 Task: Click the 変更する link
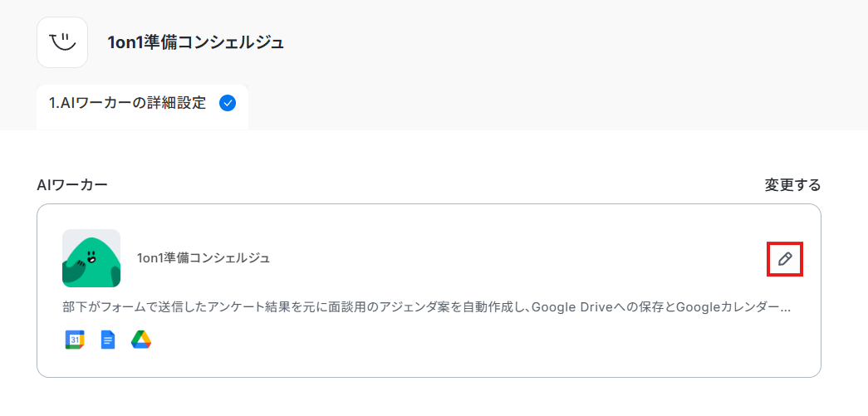(792, 185)
